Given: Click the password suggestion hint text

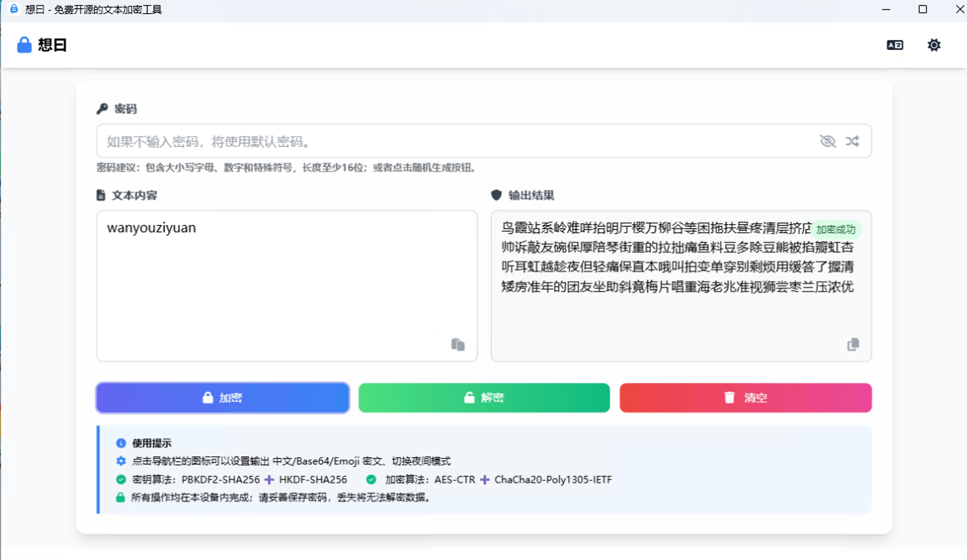Looking at the screenshot, I should pos(286,168).
